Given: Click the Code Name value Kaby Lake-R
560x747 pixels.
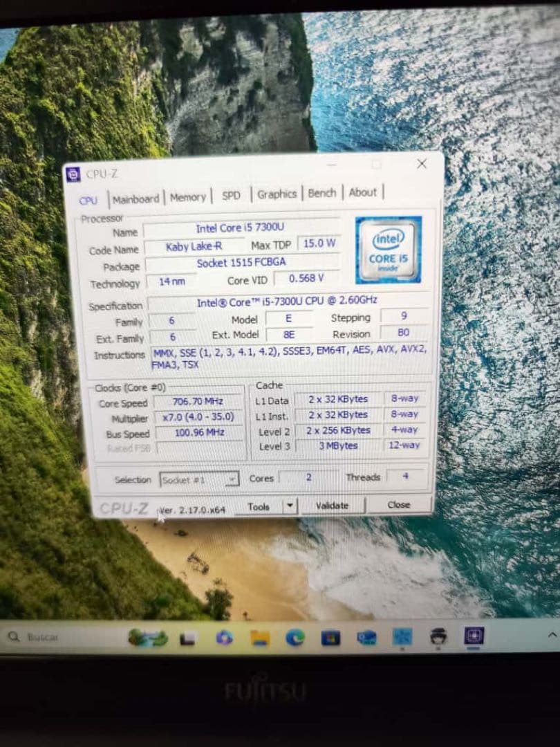Looking at the screenshot, I should point(194,246).
